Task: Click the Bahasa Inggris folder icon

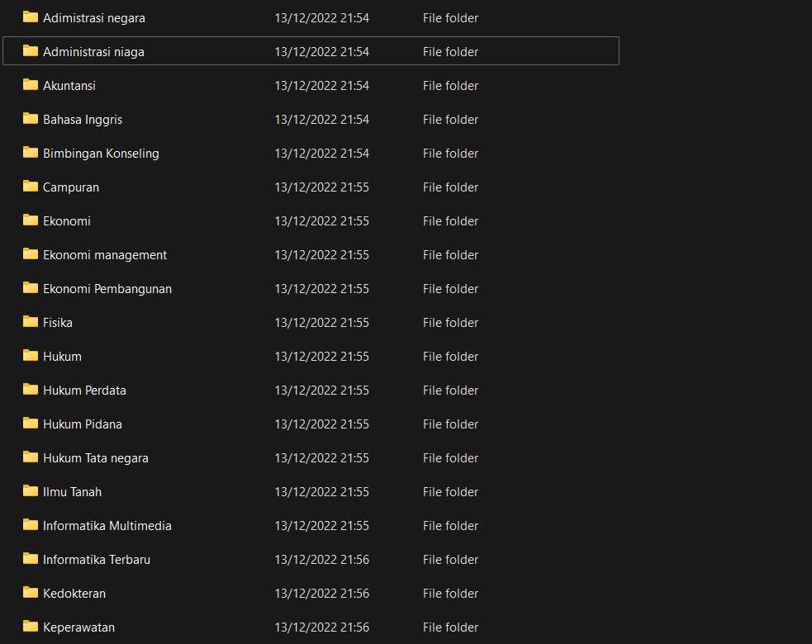Action: point(31,119)
